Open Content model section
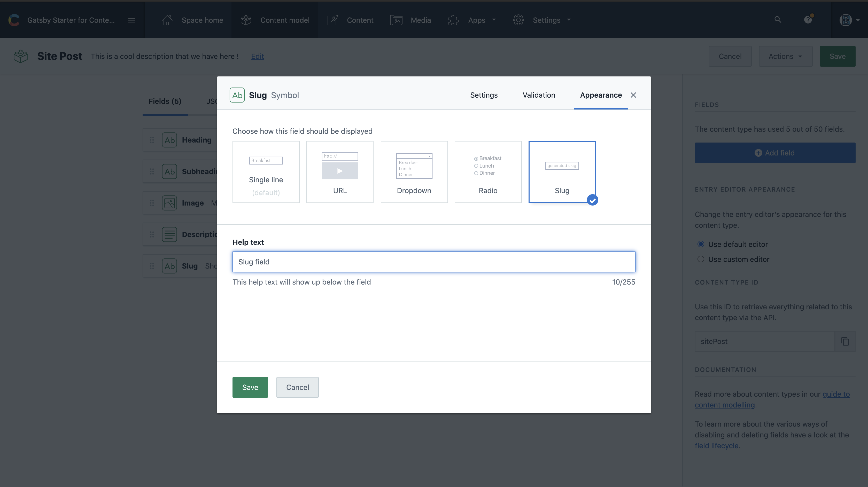Viewport: 868px width, 487px height. click(285, 20)
